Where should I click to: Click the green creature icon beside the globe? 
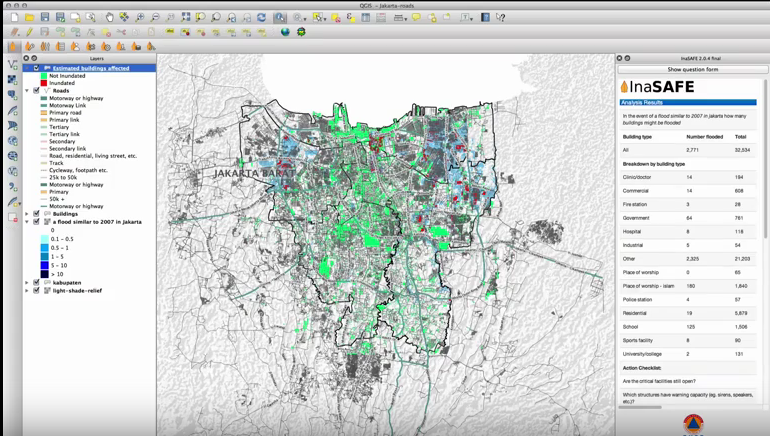coord(301,32)
